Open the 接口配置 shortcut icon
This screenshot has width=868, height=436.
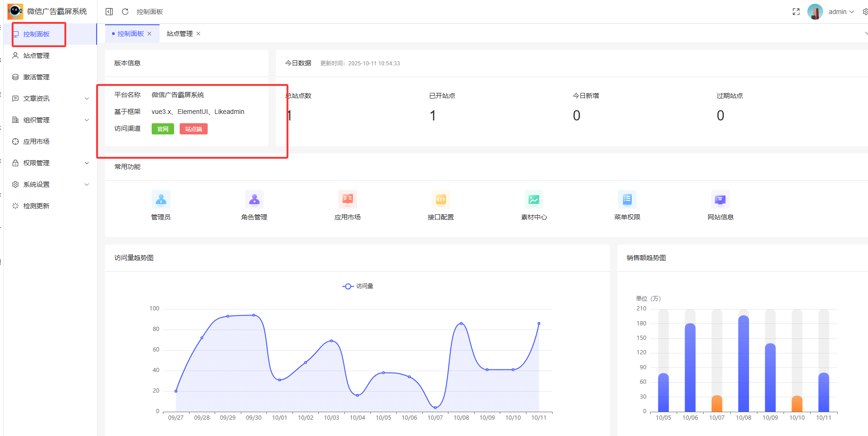(441, 200)
